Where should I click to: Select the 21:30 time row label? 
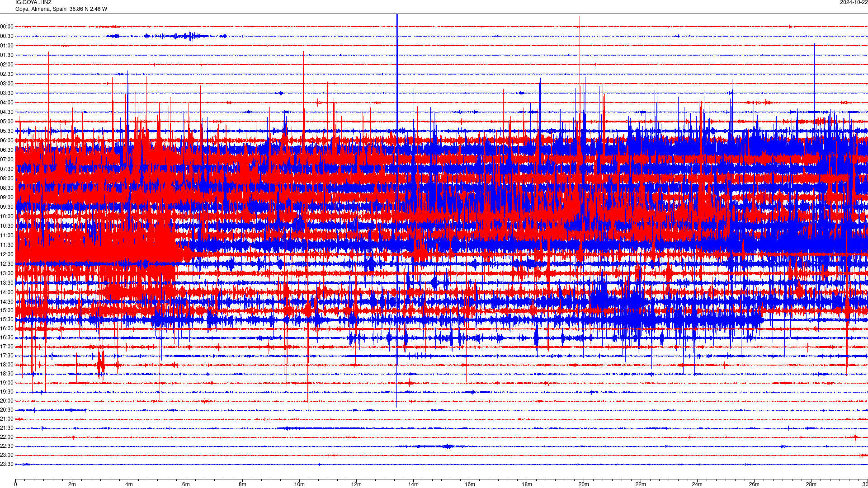pos(7,428)
